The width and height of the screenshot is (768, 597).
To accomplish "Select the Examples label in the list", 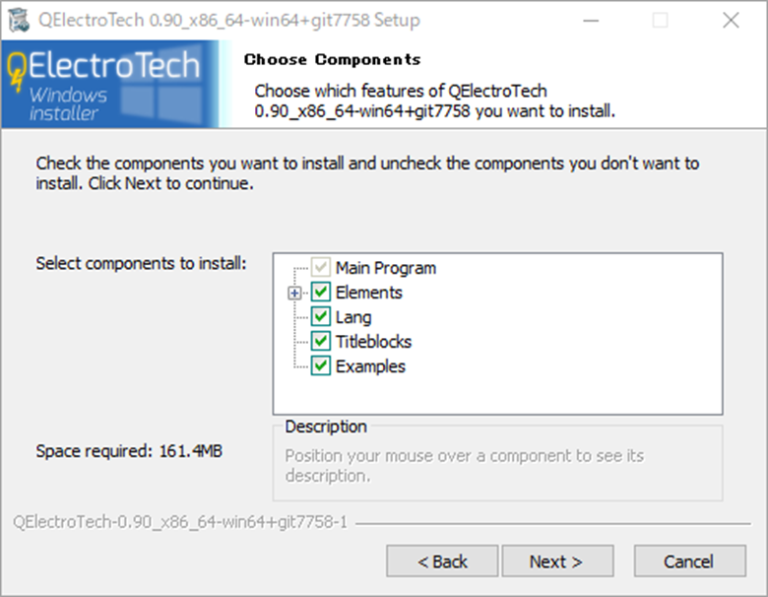I will pyautogui.click(x=370, y=367).
